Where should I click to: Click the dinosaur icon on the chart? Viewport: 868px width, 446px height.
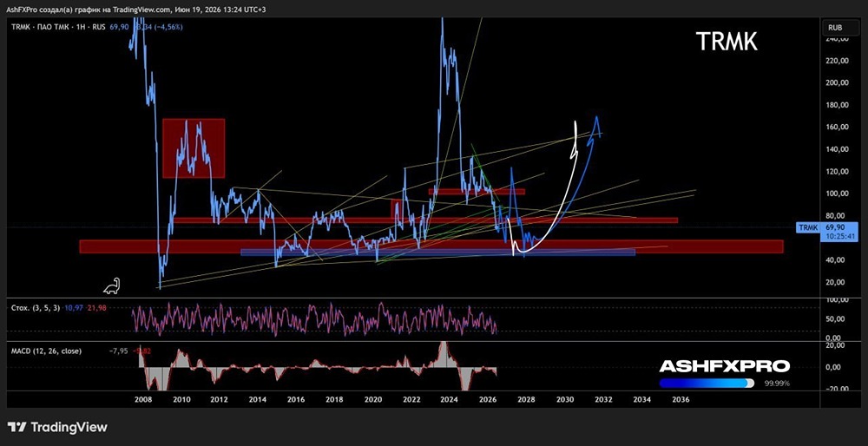pos(112,285)
